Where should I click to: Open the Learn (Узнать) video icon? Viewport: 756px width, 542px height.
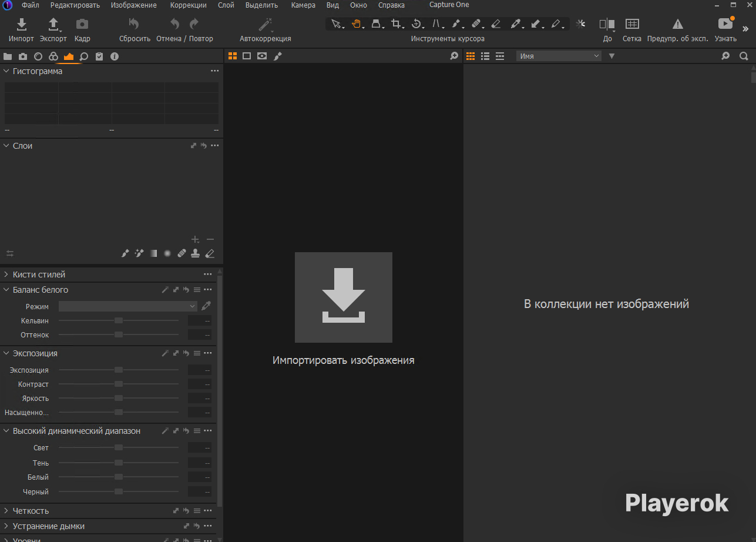tap(725, 24)
